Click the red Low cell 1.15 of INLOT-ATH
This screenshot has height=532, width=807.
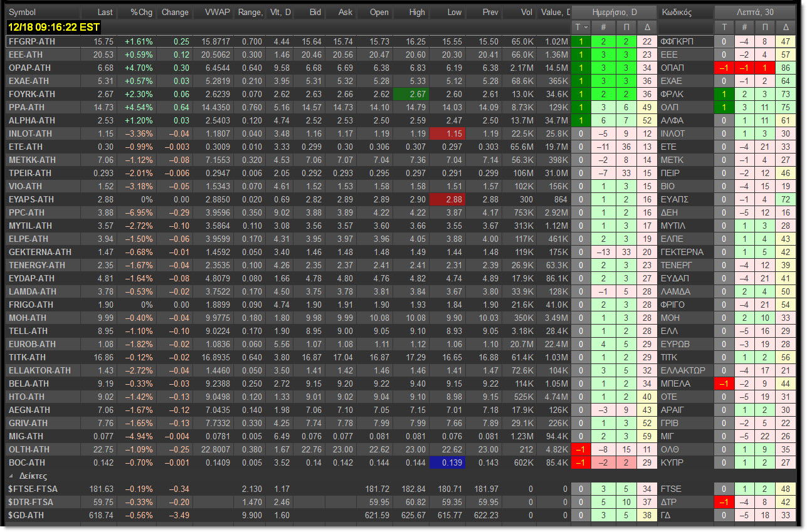448,133
